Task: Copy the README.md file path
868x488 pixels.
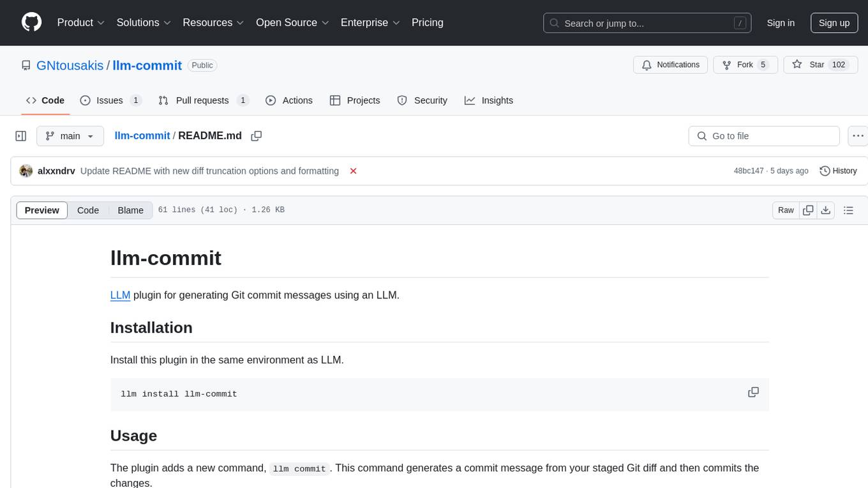Action: (257, 136)
